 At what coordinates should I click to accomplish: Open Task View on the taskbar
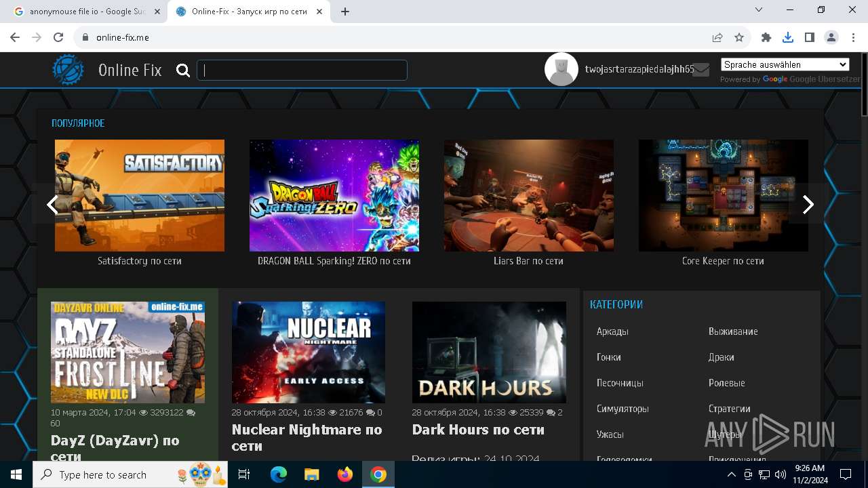(244, 474)
